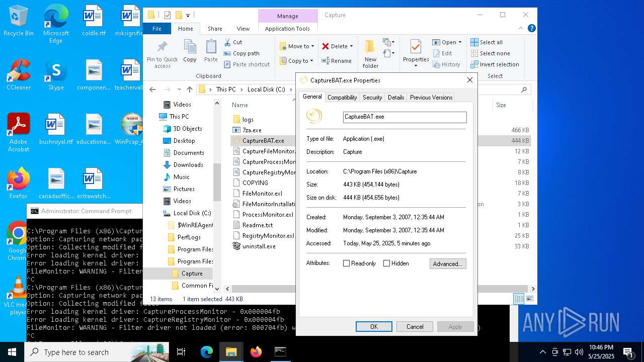Click the Windows search box
644x362 pixels.
click(97, 352)
